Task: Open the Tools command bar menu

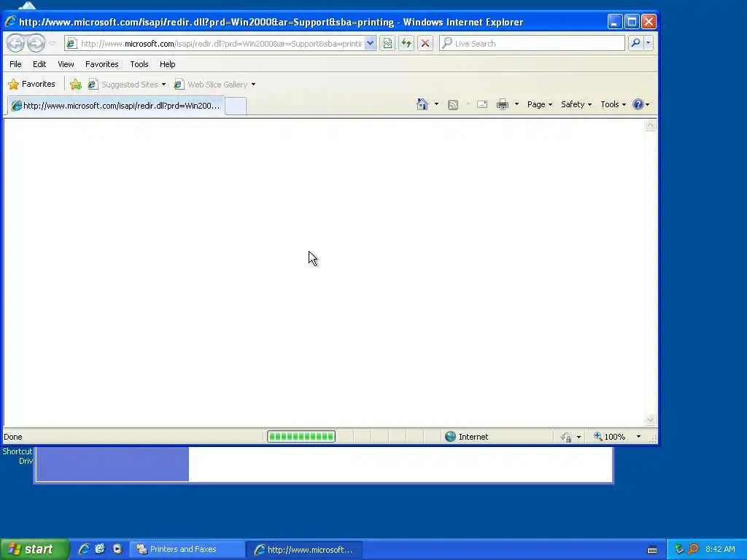Action: click(x=613, y=104)
